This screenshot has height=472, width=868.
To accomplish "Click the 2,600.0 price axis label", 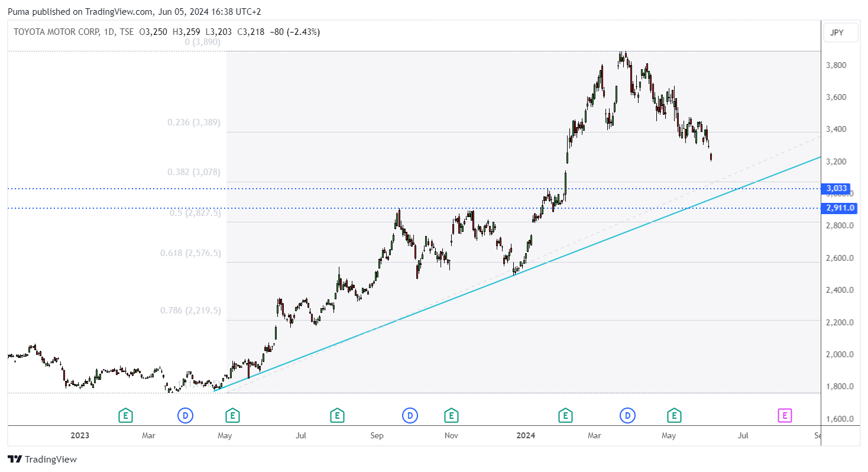I will [839, 258].
